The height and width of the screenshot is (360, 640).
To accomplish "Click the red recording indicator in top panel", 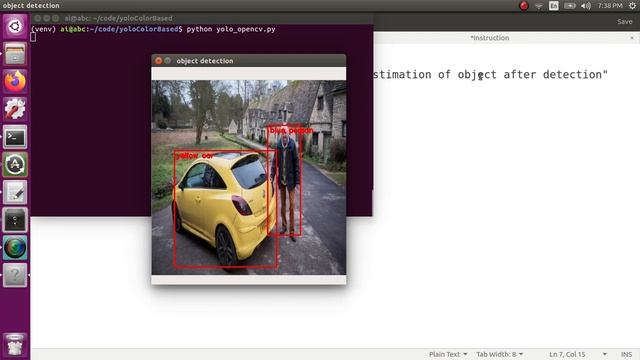I will coord(524,6).
